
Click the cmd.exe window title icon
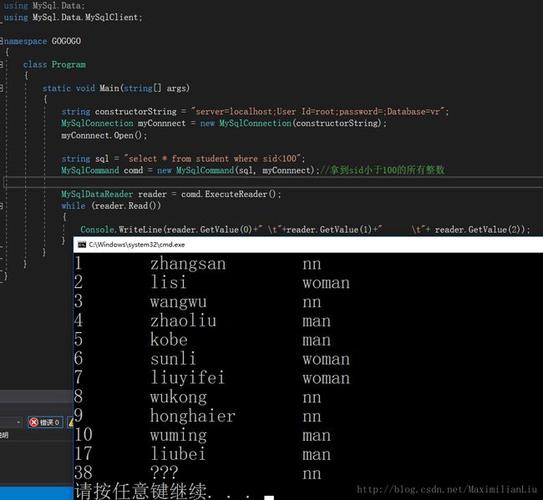click(82, 245)
